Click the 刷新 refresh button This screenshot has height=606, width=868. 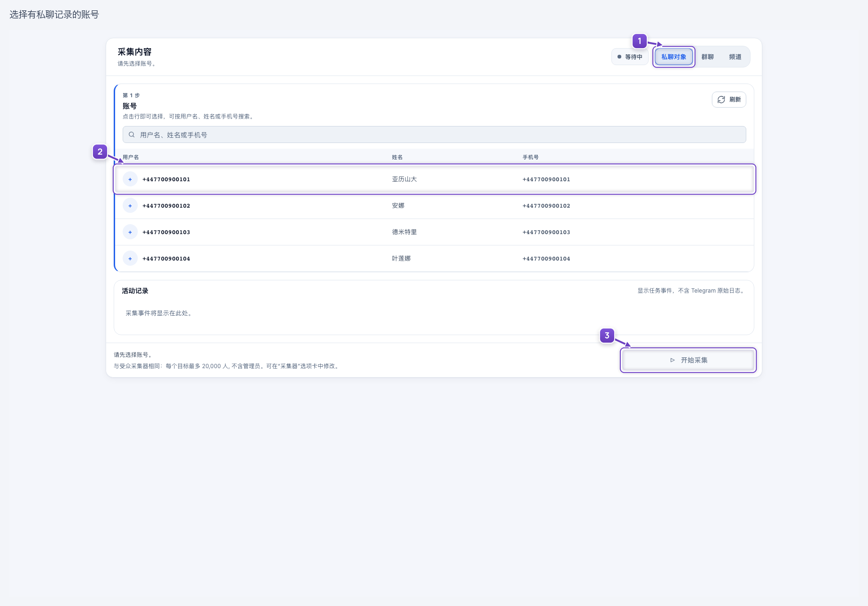pyautogui.click(x=729, y=100)
